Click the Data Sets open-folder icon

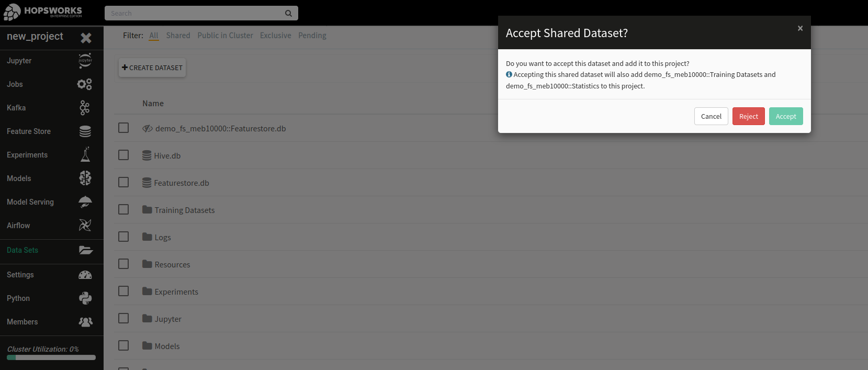click(x=86, y=250)
